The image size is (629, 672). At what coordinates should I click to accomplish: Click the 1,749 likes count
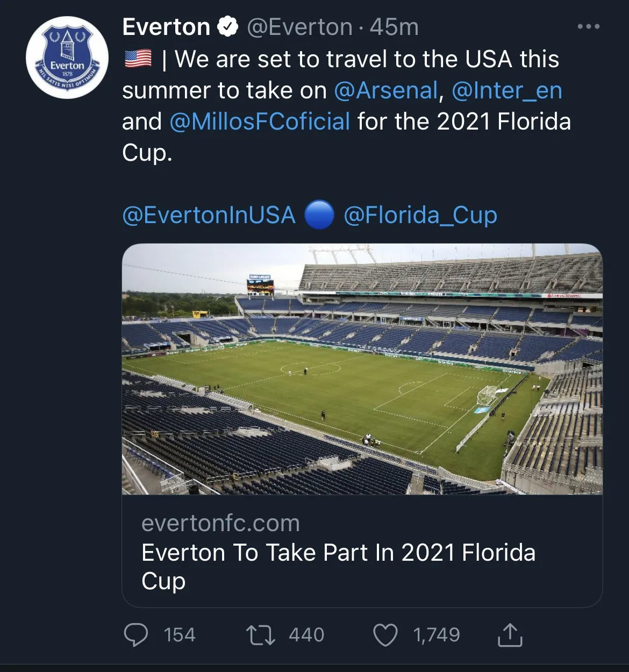[x=437, y=635]
